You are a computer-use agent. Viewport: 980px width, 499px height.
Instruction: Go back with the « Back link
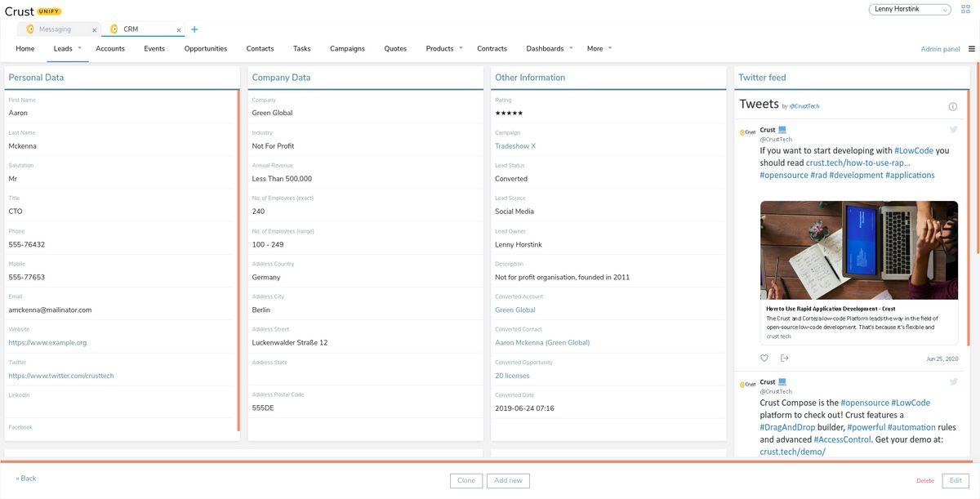point(26,479)
